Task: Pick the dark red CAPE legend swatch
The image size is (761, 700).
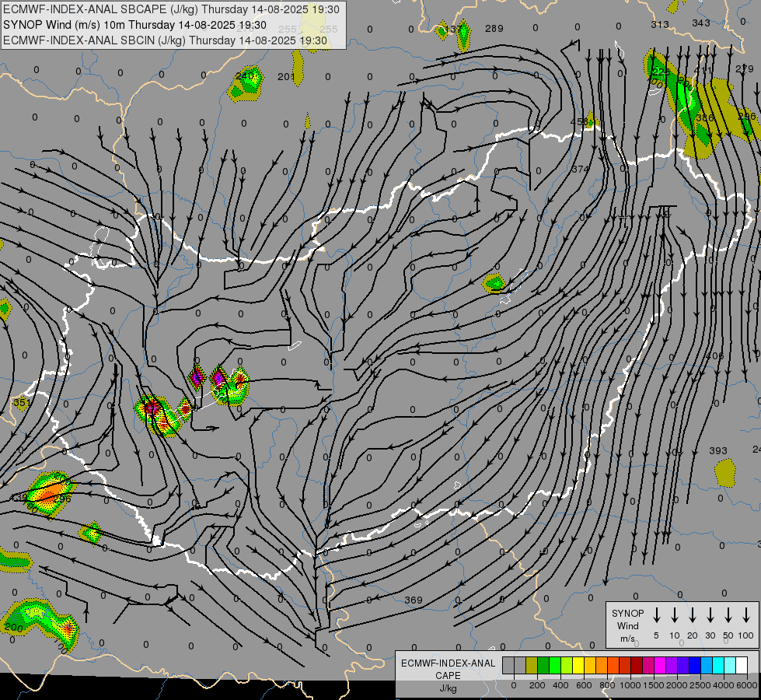Action: pyautogui.click(x=637, y=665)
